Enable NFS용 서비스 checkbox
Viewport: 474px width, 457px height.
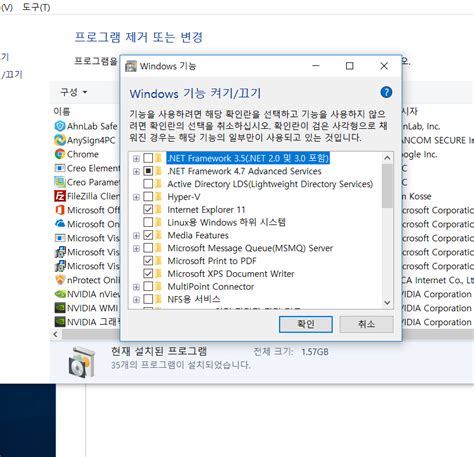(x=148, y=299)
